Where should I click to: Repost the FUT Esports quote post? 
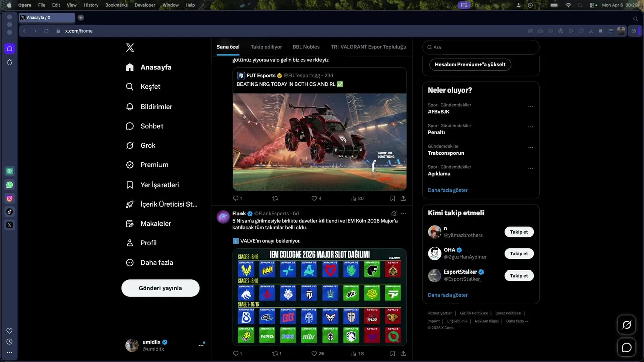click(x=275, y=198)
